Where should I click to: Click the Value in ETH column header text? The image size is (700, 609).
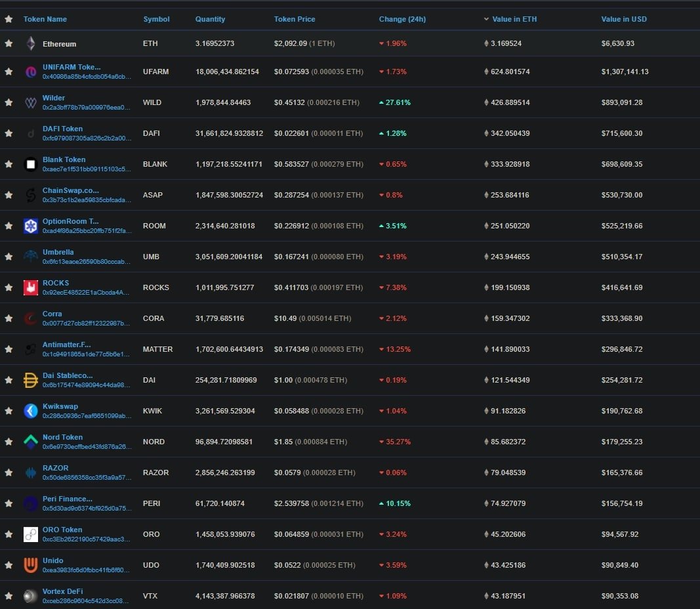point(514,19)
